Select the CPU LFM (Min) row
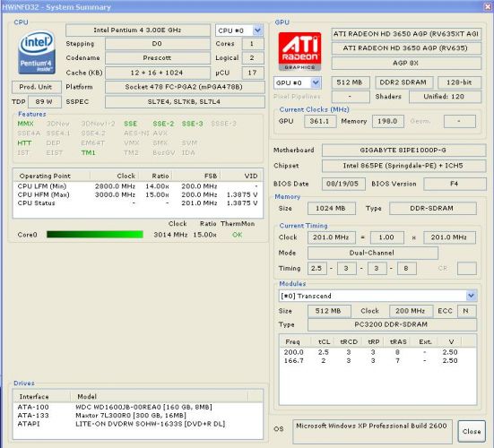This screenshot has height=448, width=494. click(x=138, y=186)
